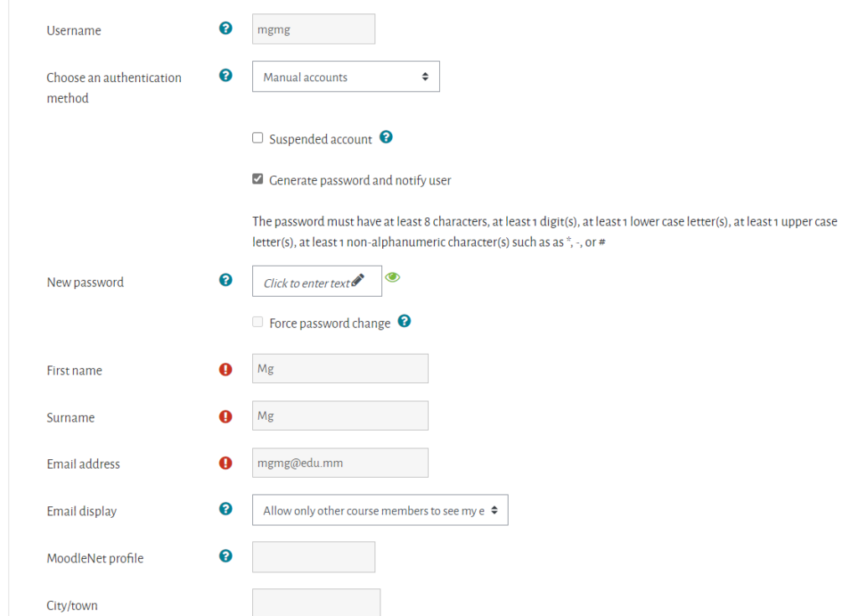
Task: Click to enter text in New password
Action: point(307,283)
